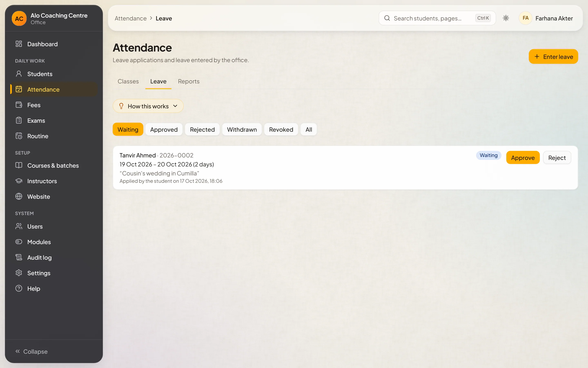Click the Instructors graduation cap icon
Screen dimensions: 588x368
19,181
